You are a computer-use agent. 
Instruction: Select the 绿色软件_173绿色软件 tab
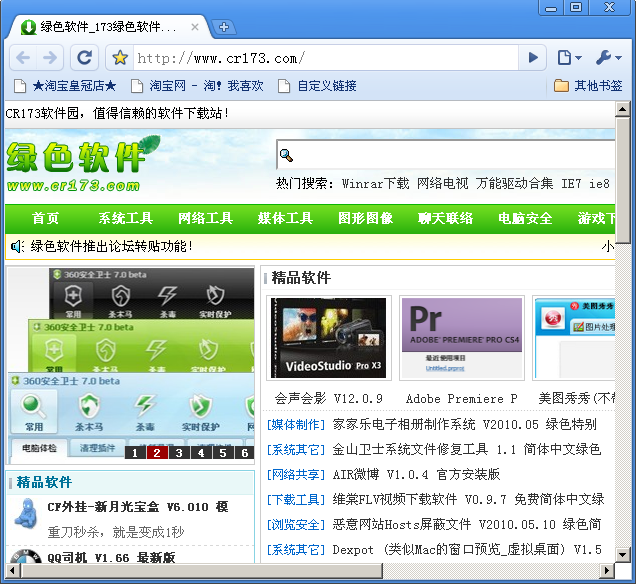click(109, 27)
